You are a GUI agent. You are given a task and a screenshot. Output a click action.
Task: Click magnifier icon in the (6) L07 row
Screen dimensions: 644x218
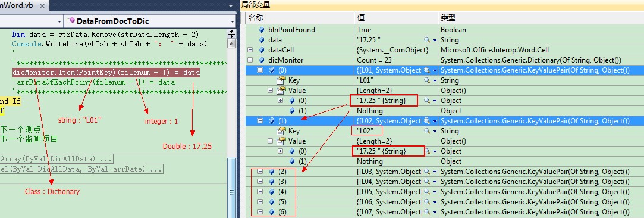click(427, 212)
